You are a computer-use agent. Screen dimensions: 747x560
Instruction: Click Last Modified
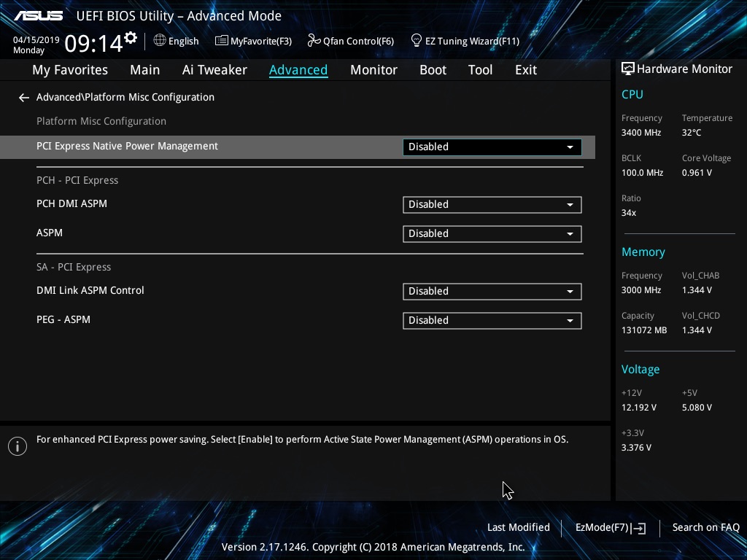coord(519,528)
